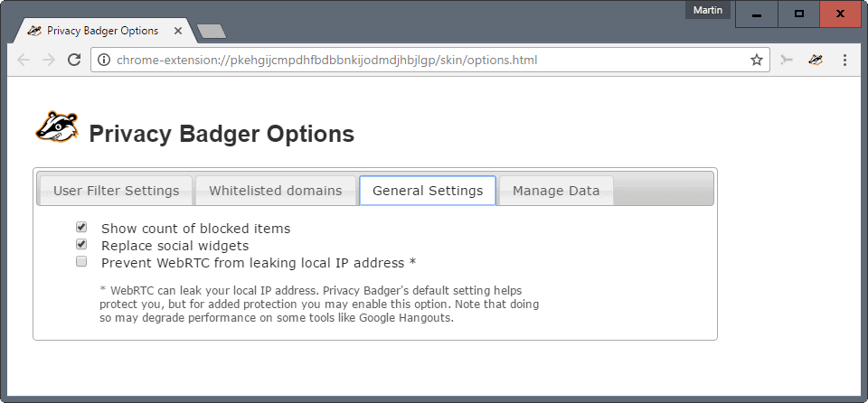Select the General Settings tab
This screenshot has width=868, height=403.
point(428,191)
